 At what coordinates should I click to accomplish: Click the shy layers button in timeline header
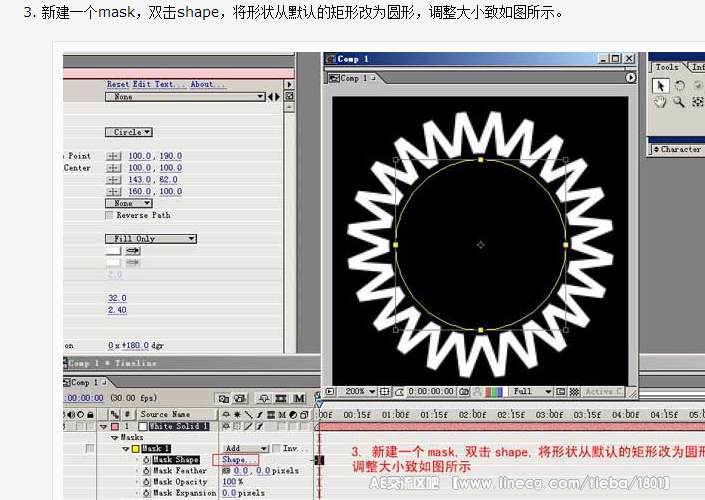264,398
